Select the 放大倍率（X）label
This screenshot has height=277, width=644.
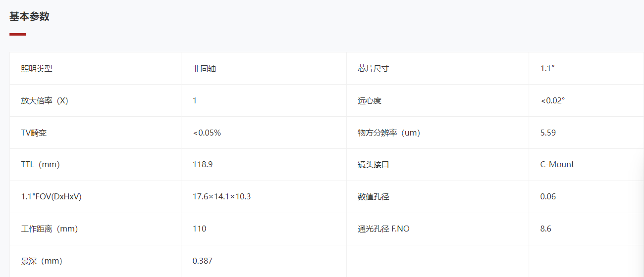click(45, 101)
